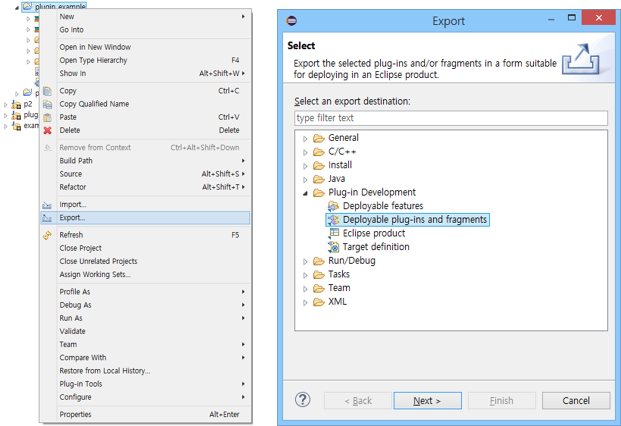Select Open in New Window
The image size is (621, 426).
pos(145,47)
